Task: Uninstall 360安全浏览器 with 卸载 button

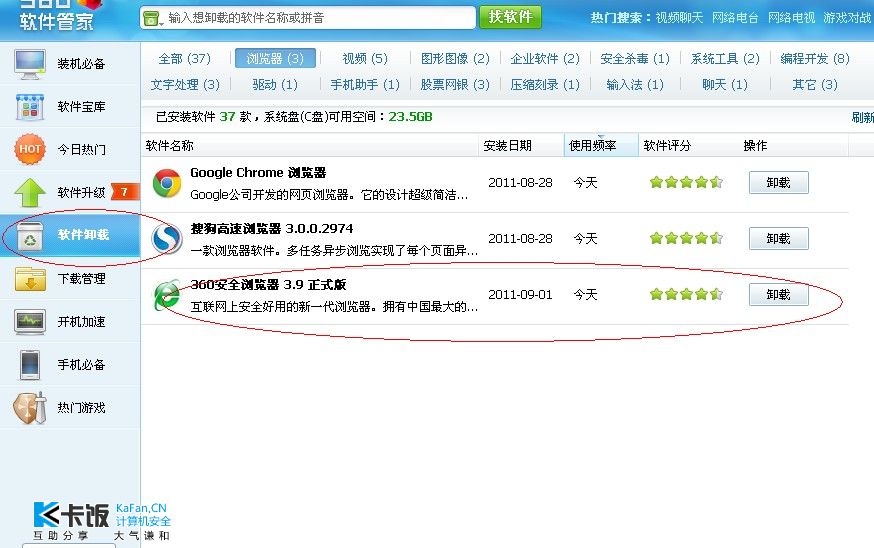Action: point(779,294)
